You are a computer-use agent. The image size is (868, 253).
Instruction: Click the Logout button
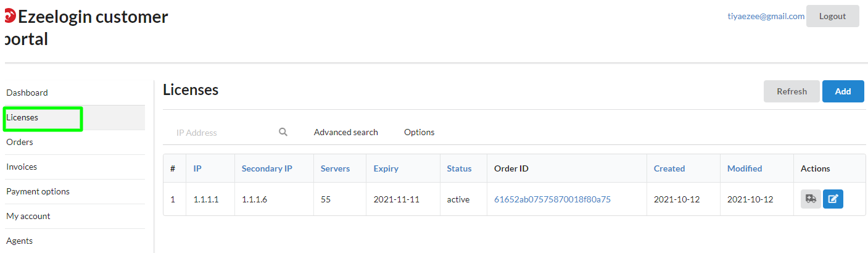point(833,16)
